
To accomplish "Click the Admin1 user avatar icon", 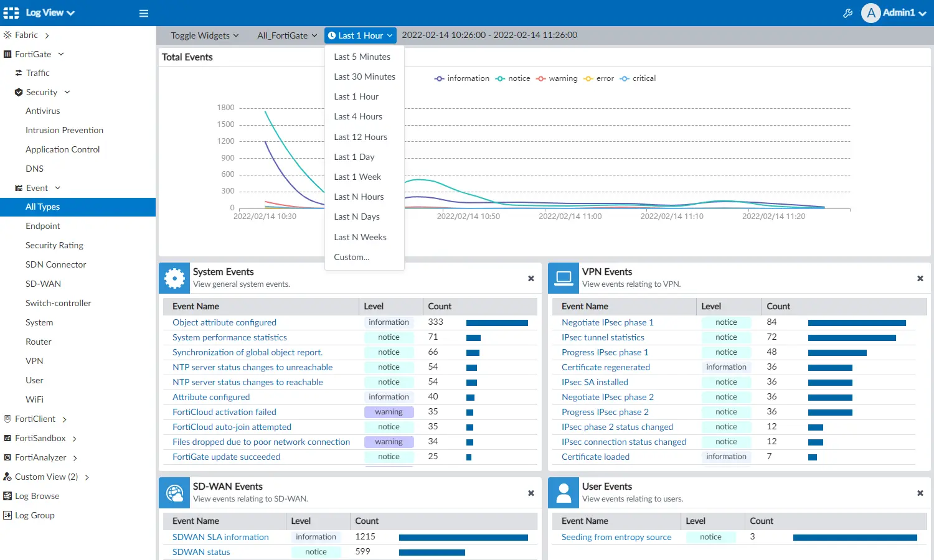I will pos(870,13).
